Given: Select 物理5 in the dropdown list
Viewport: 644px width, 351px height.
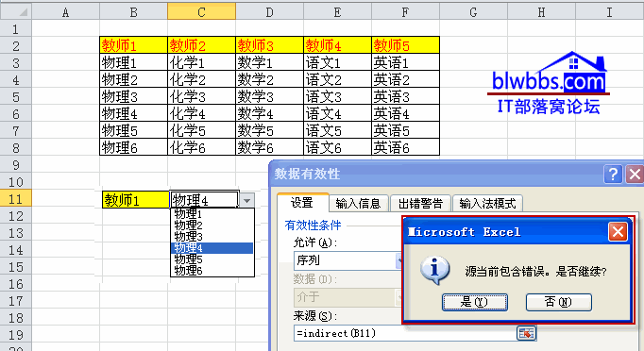Looking at the screenshot, I should coord(212,259).
